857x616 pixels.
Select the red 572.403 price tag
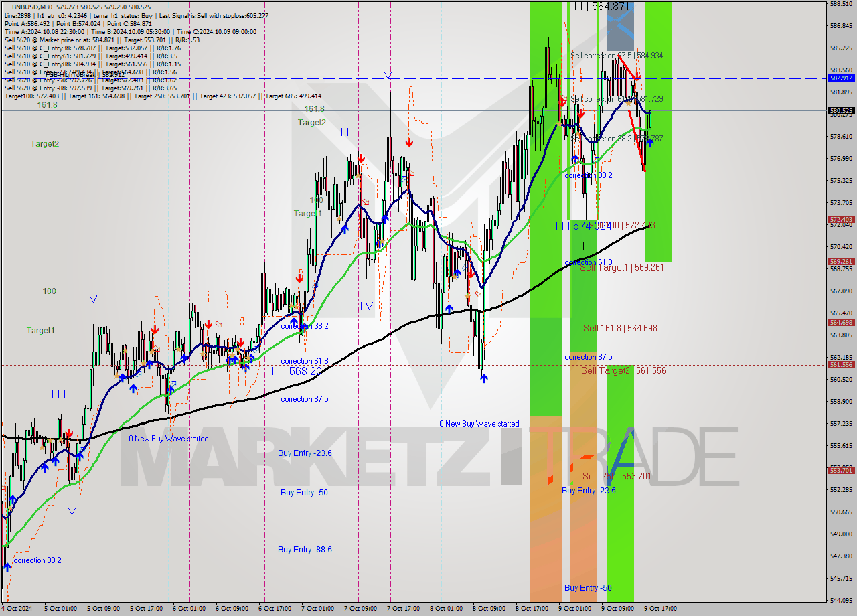click(841, 220)
